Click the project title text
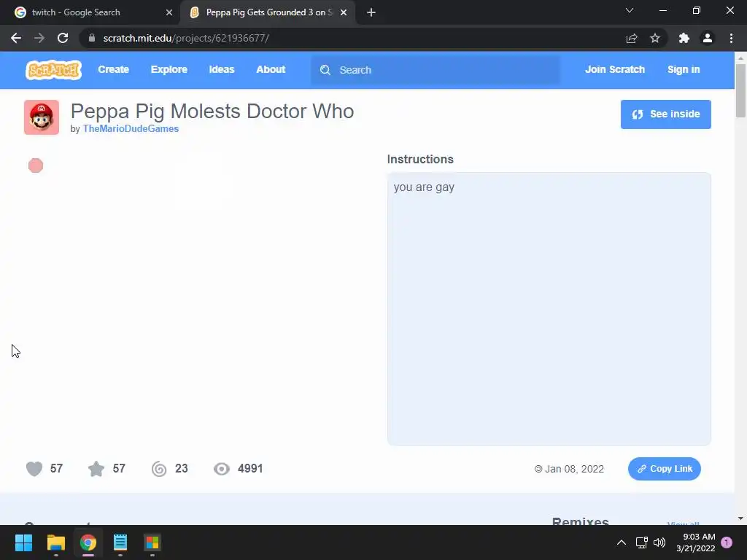The image size is (747, 560). coord(212,111)
